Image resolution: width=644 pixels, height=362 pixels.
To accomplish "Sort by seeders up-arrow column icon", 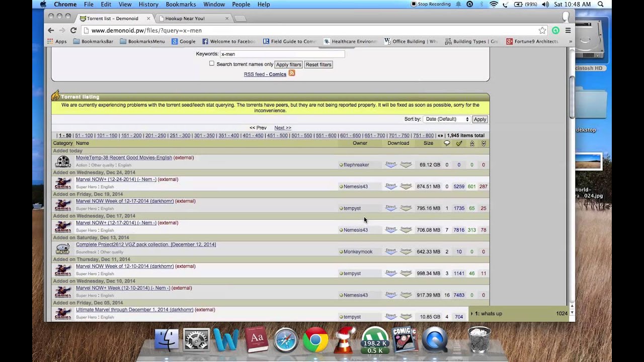I will point(471,143).
